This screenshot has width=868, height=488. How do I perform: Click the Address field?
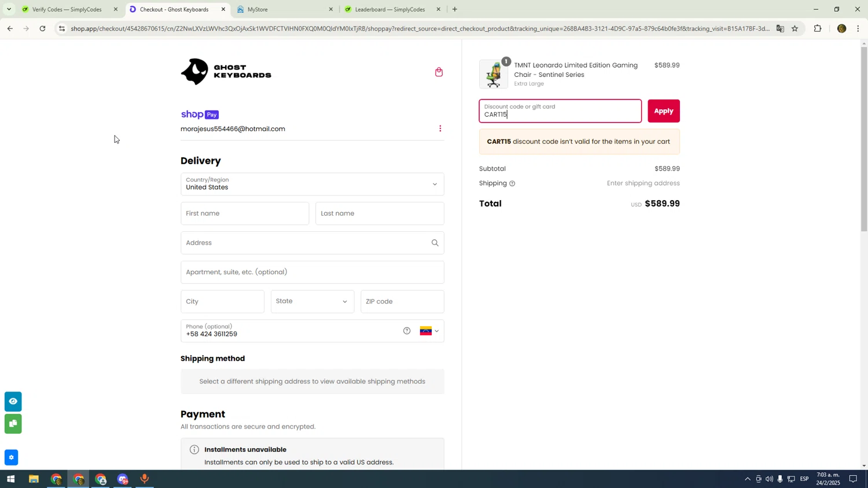click(312, 243)
